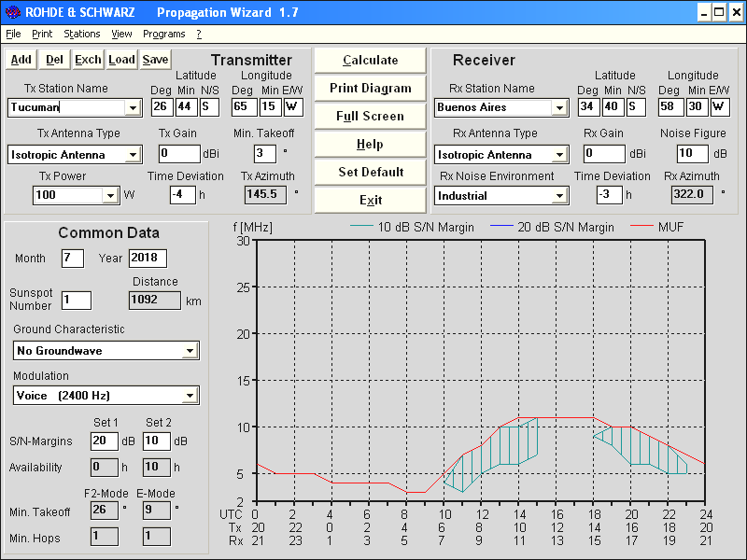Click the Rohde & Schwarz title bar icon
Image resolution: width=747 pixels, height=560 pixels.
pyautogui.click(x=12, y=12)
